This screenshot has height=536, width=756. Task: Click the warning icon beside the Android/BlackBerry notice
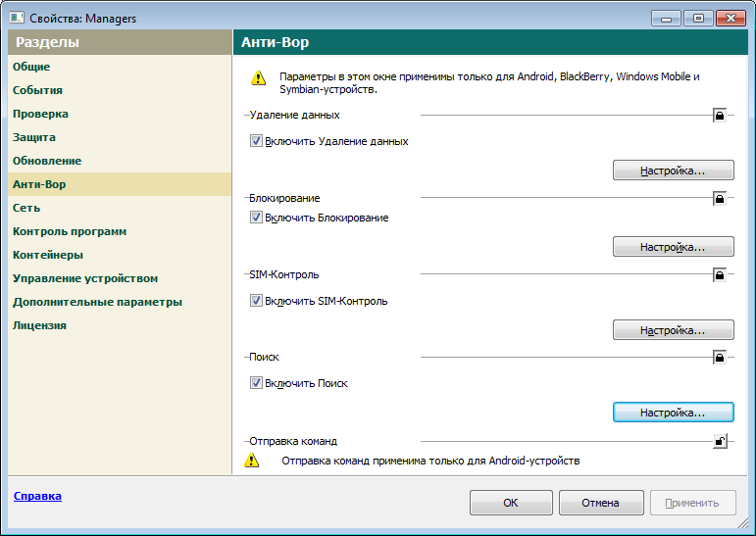click(257, 77)
